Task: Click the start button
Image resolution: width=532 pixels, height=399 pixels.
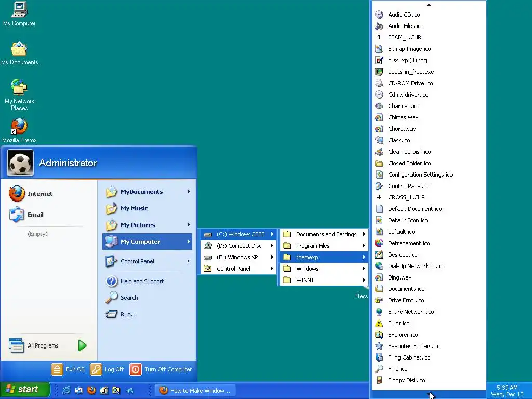Action: pos(25,390)
